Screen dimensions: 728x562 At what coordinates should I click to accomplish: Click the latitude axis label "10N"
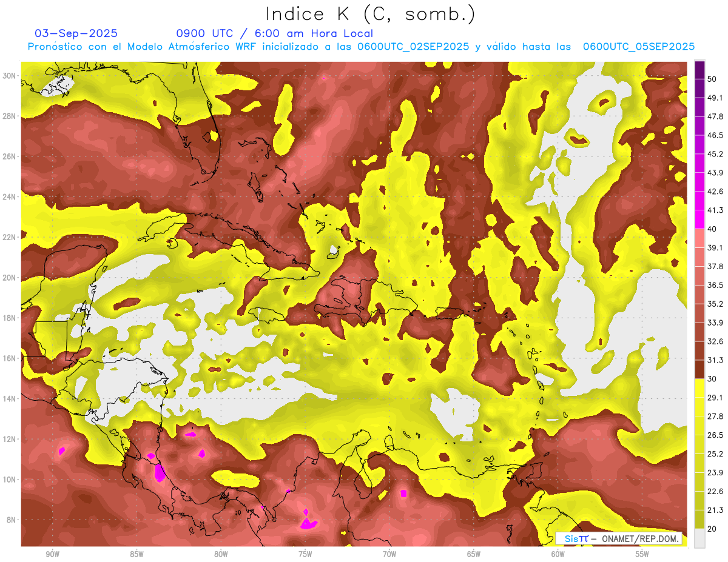(9, 480)
